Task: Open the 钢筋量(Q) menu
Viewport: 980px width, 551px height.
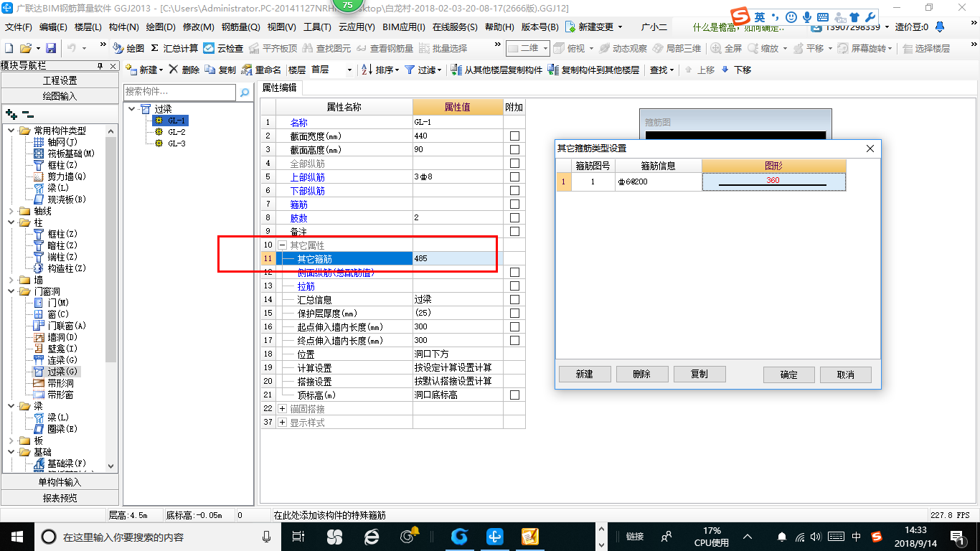Action: 241,27
